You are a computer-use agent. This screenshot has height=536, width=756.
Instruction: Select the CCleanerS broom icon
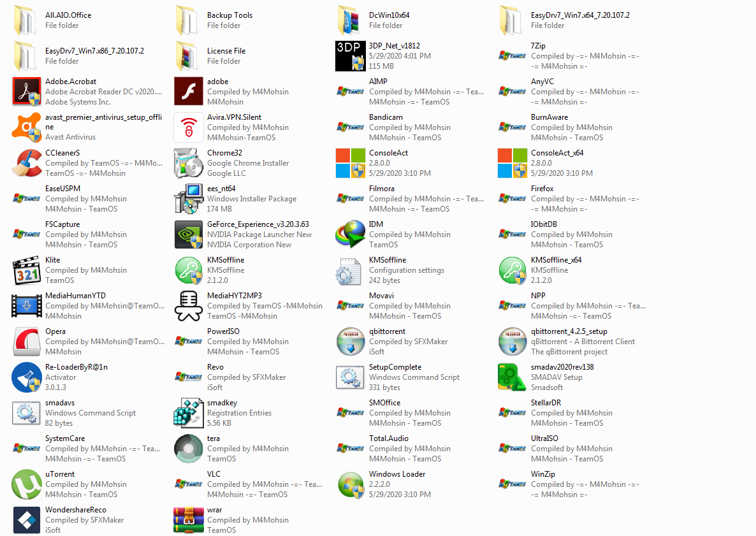[x=27, y=163]
